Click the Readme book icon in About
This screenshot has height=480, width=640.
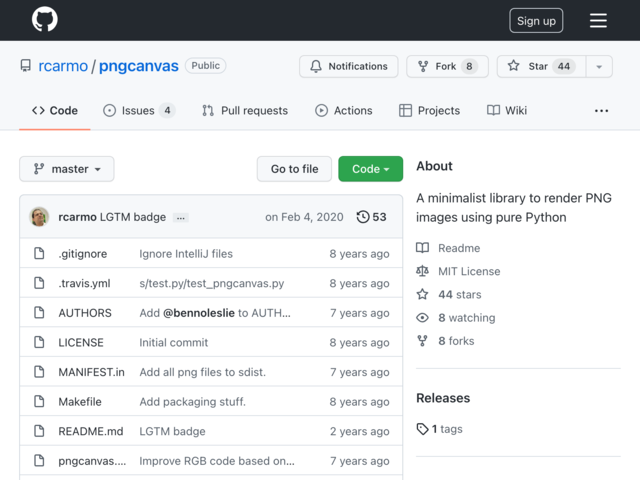tap(422, 248)
